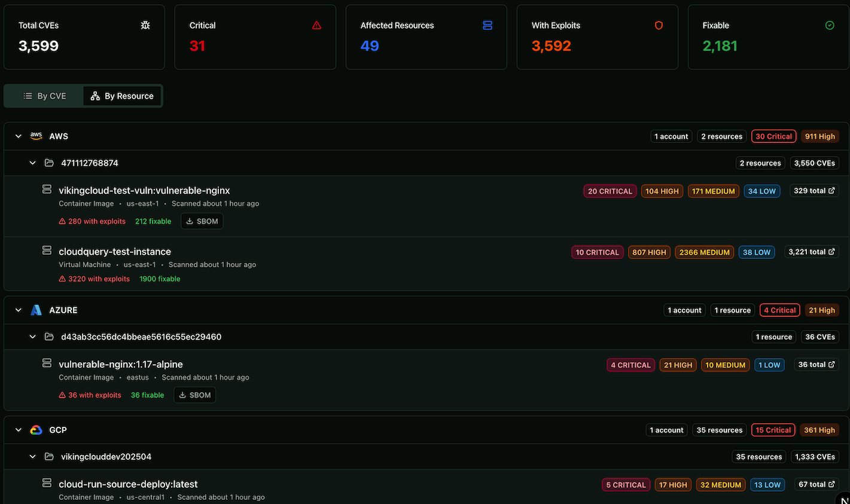850x504 pixels.
Task: Download SBOM for vulnerable-nginx:1.17-alpine
Action: pos(194,395)
